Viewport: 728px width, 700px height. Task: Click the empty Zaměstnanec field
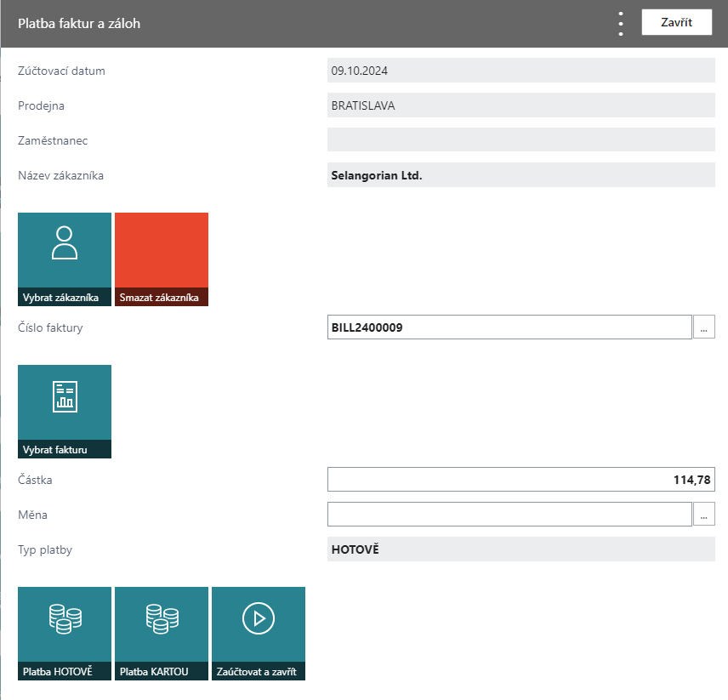[x=521, y=139]
